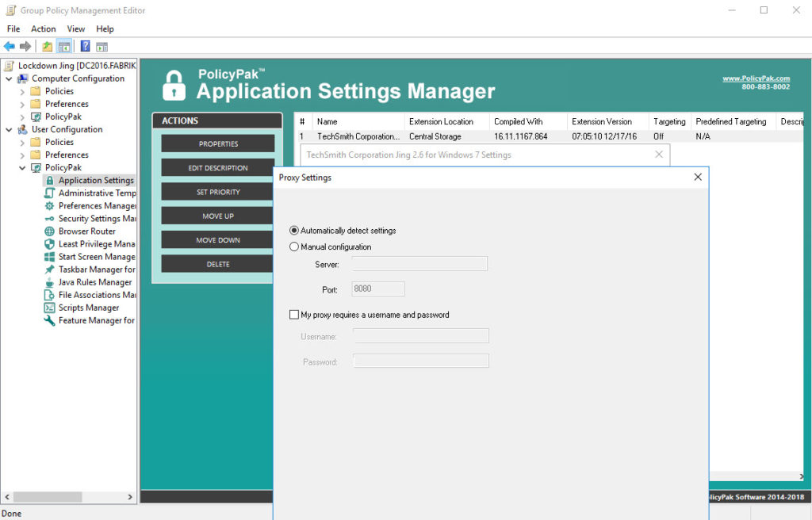The width and height of the screenshot is (812, 520).
Task: Click the Security Settings Manager key icon
Action: [50, 219]
